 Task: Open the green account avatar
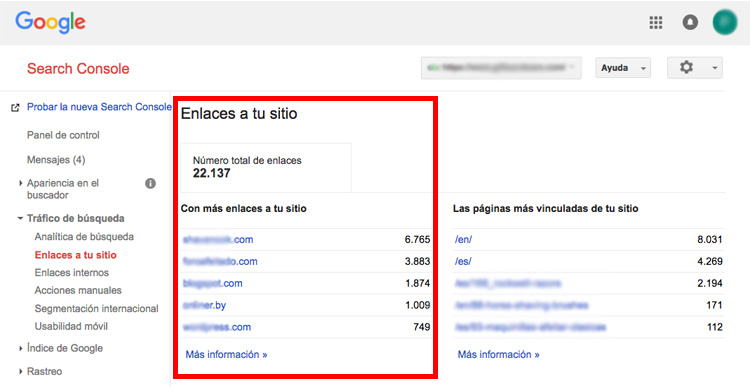(725, 22)
